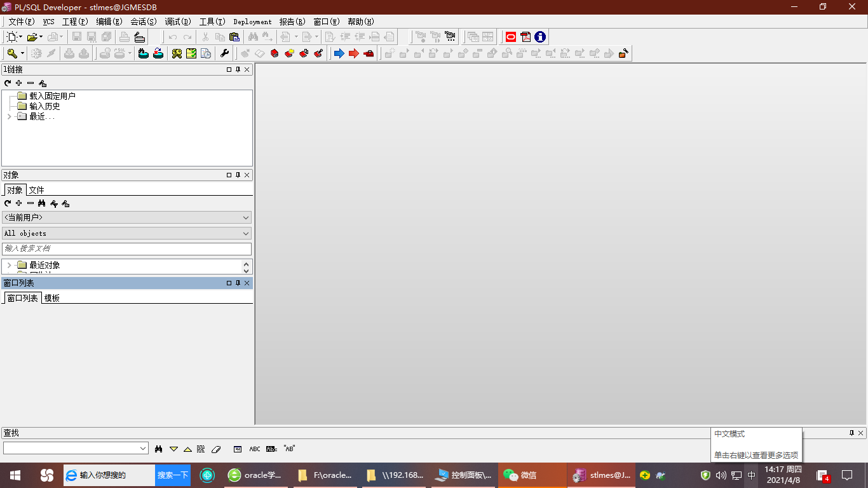Screen dimensions: 868x488
Task: Open the 会话(S) menu
Action: click(144, 22)
